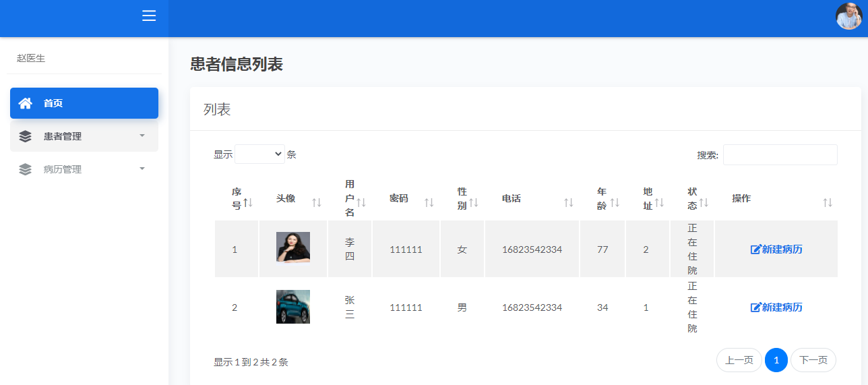Open the user avatar in top bar
The width and height of the screenshot is (868, 385).
(848, 16)
